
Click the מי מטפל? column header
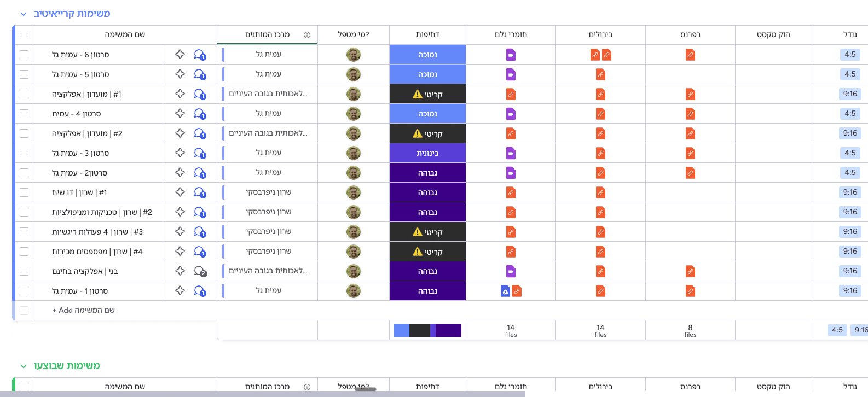coord(354,34)
